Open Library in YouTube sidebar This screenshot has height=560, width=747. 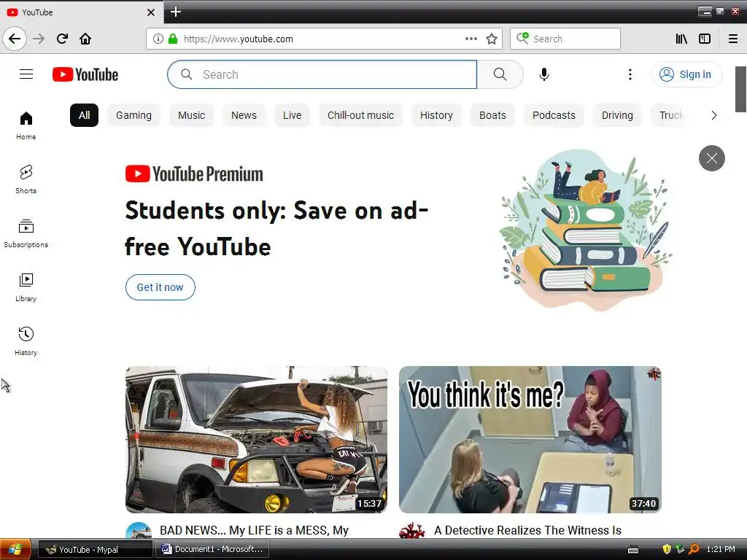point(26,287)
